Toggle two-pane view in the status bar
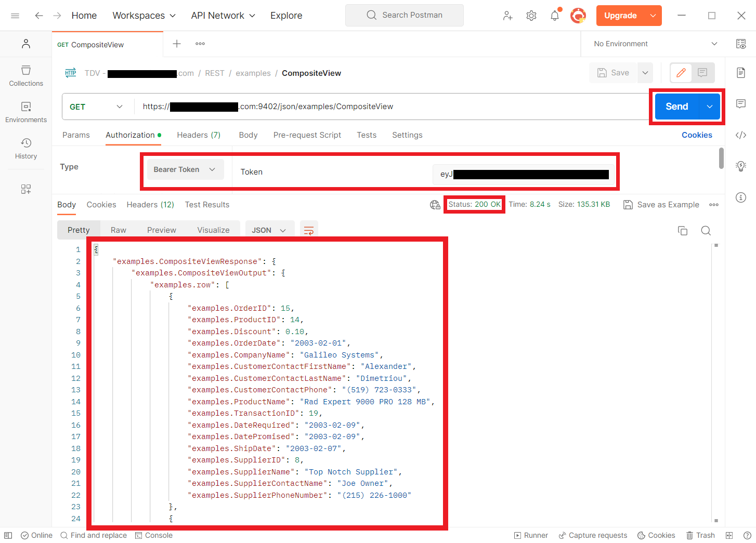756x543 pixels. [729, 535]
